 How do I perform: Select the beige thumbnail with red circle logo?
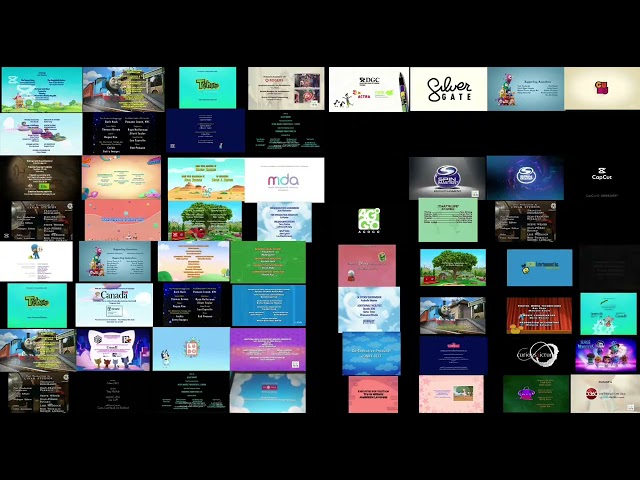(x=605, y=393)
